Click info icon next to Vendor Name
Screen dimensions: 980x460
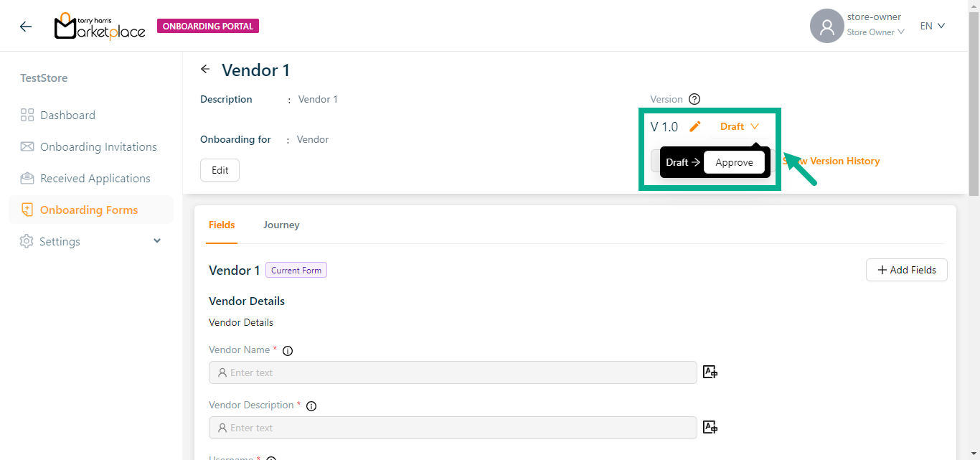coord(288,351)
